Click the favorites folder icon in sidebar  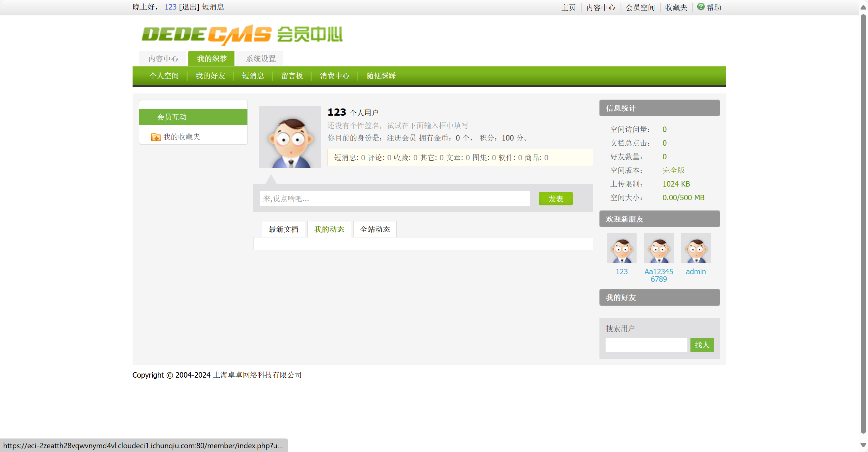coord(156,137)
